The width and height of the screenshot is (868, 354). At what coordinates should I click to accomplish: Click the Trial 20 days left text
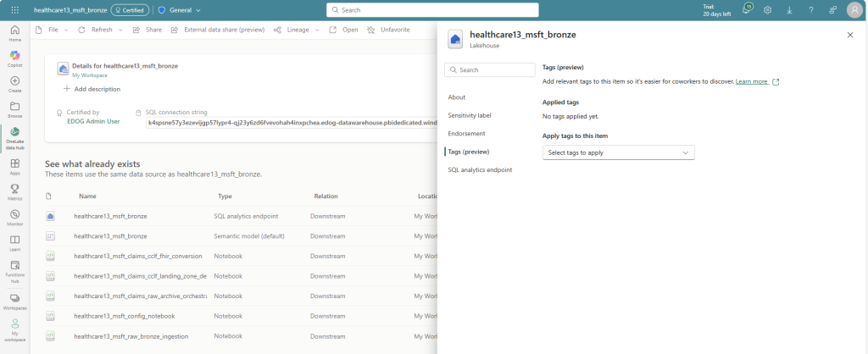coord(717,10)
